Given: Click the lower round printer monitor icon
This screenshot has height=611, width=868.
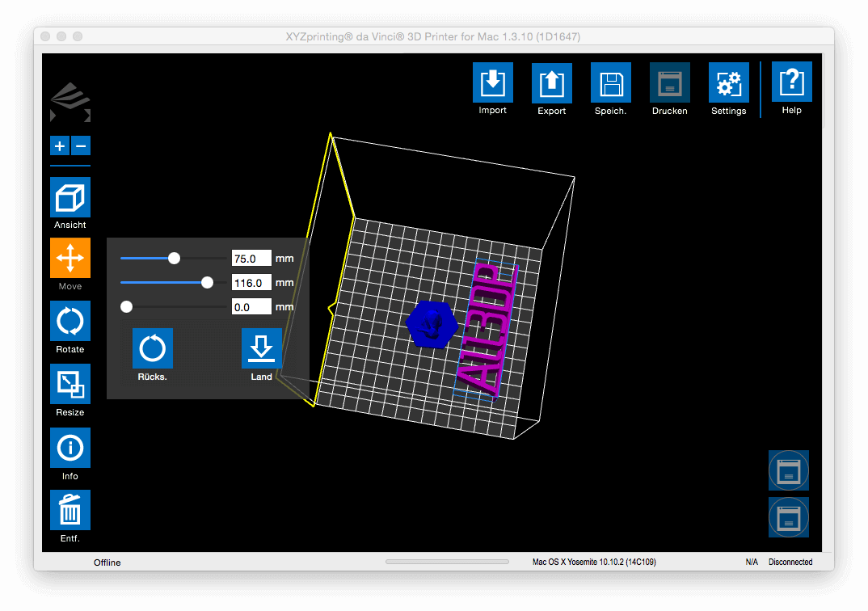Looking at the screenshot, I should [789, 517].
